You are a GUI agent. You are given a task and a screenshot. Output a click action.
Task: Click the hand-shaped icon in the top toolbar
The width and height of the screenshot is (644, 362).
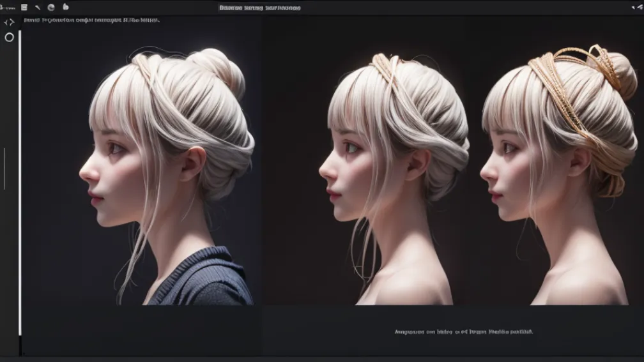click(66, 6)
